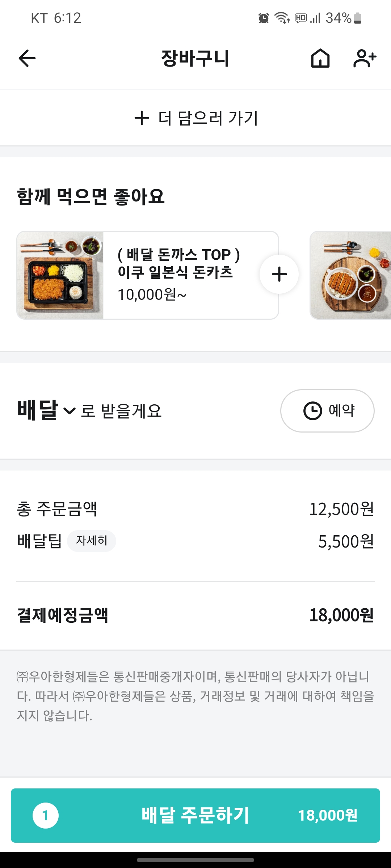Tap the 장바구니 page title
This screenshot has height=868, width=391.
195,58
